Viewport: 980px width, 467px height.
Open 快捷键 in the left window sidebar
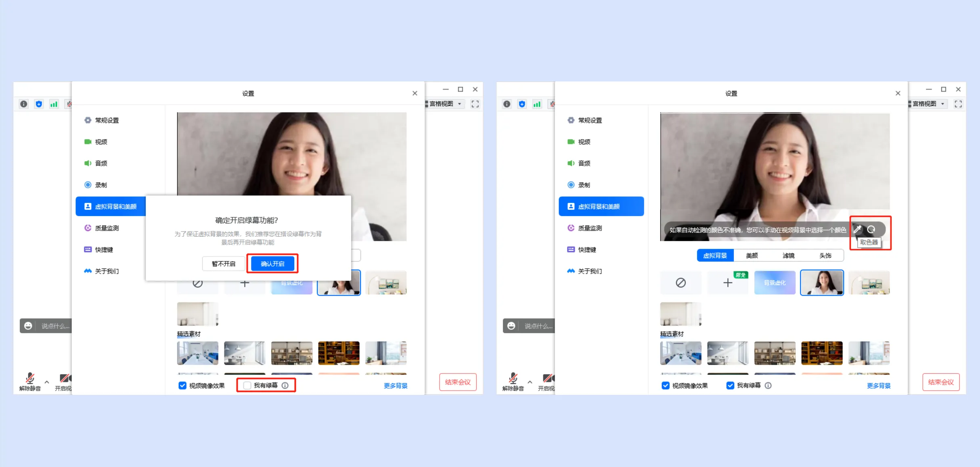[104, 250]
